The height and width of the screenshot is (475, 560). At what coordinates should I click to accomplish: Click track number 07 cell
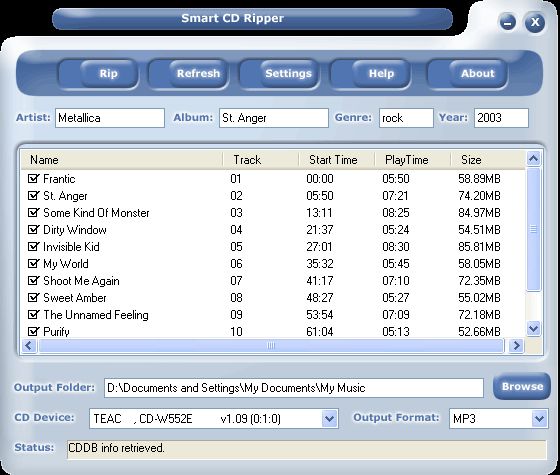(236, 281)
